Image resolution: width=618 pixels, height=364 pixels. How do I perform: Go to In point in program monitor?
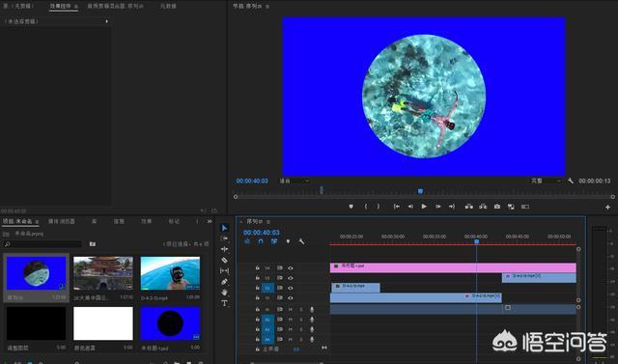tap(397, 206)
